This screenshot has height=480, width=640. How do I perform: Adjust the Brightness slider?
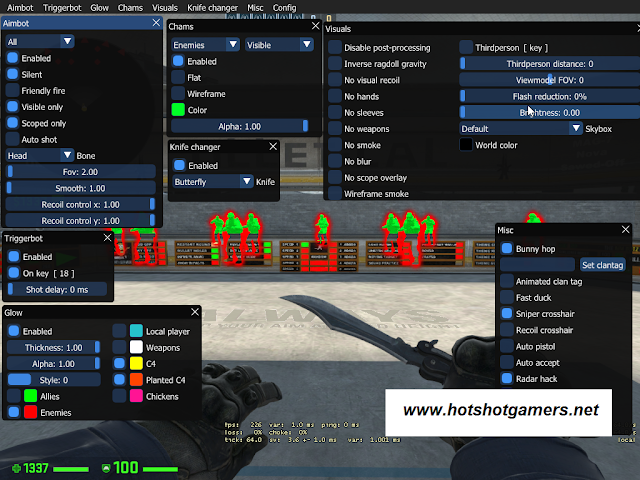(x=549, y=112)
